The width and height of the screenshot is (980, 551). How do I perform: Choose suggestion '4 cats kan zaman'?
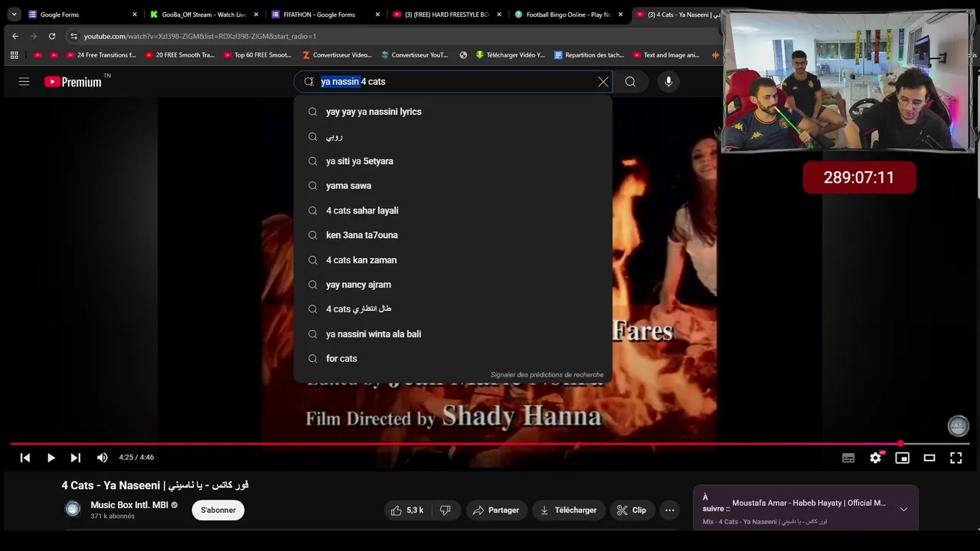pos(453,259)
